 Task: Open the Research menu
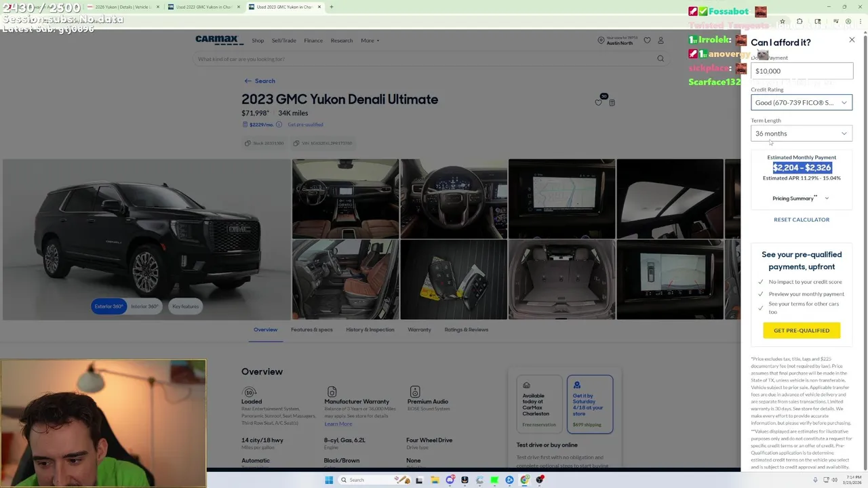tap(342, 41)
